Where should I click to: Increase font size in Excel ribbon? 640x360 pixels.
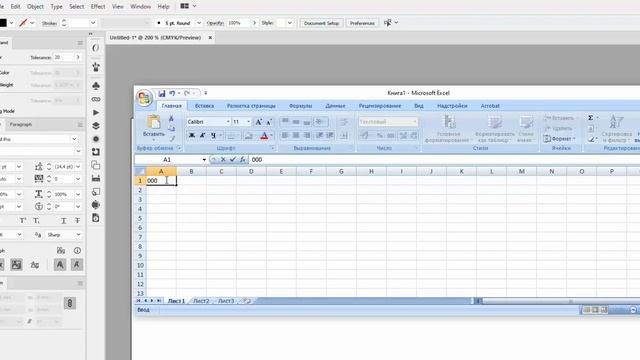tap(258, 122)
